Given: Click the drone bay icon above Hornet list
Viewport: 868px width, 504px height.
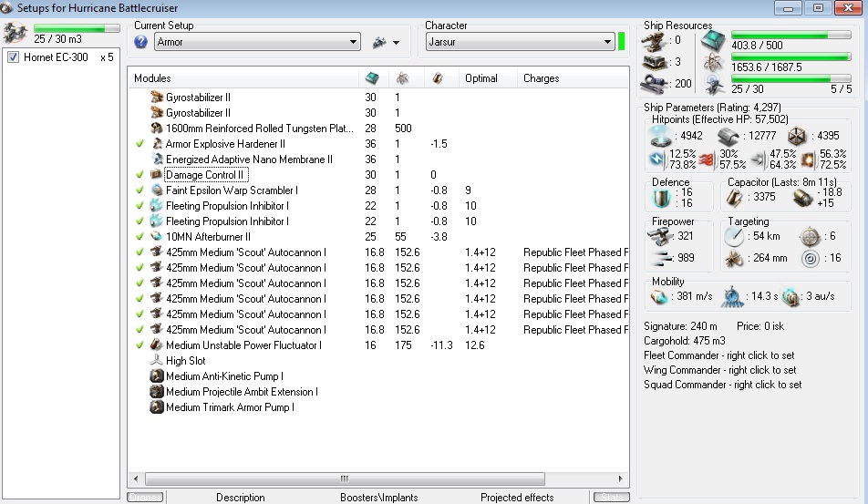Looking at the screenshot, I should tap(15, 33).
